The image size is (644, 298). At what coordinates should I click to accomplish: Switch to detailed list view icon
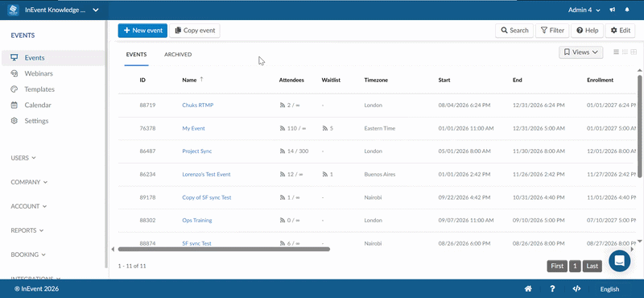[625, 52]
